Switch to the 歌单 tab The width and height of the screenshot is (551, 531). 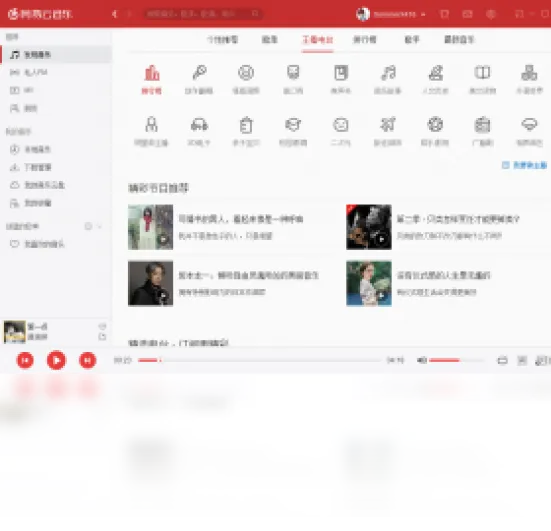(x=270, y=39)
